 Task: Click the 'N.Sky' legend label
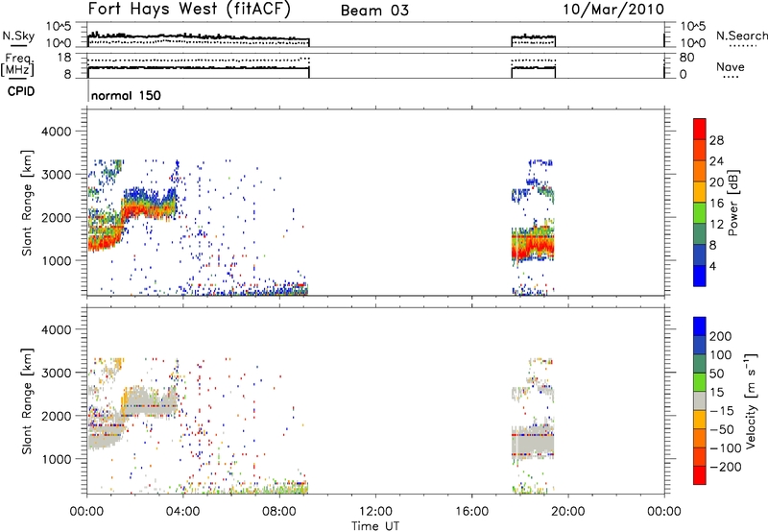(x=18, y=36)
